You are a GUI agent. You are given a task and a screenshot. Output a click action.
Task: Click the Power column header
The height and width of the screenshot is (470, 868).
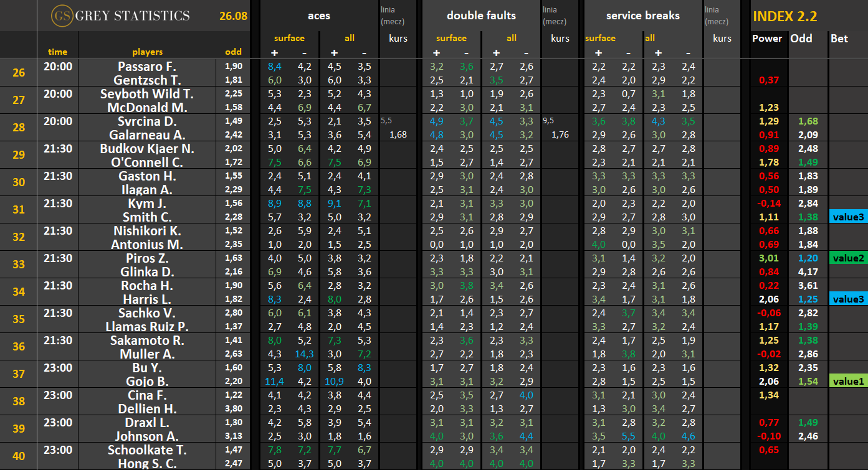pyautogui.click(x=767, y=38)
